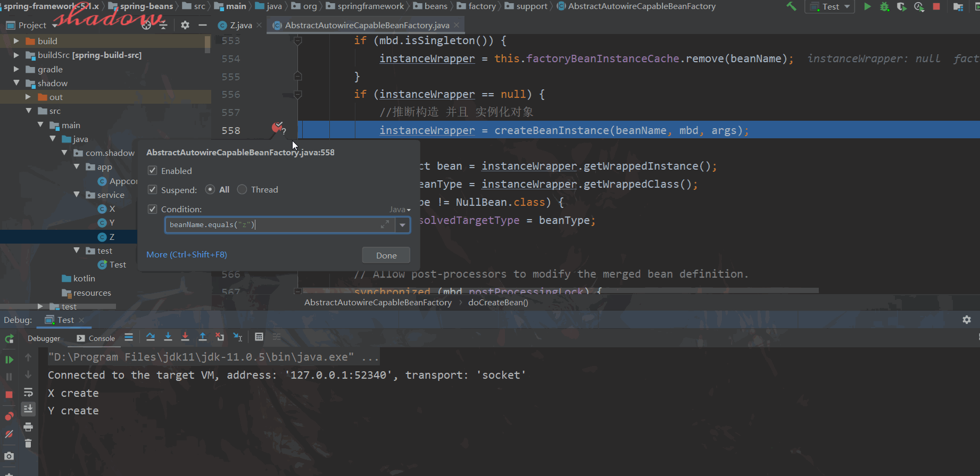The image size is (980, 476).
Task: Drop the current stack frame
Action: [220, 337]
